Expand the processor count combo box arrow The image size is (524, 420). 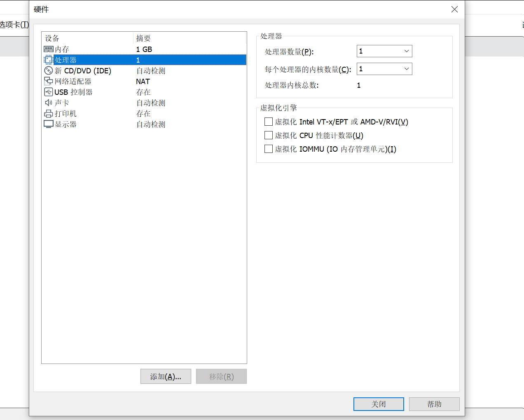tap(407, 51)
